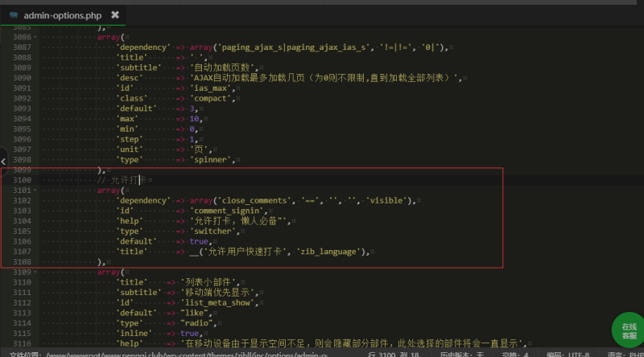Close the admin-options.php tab
Screen dimensions: 644x357
115,14
